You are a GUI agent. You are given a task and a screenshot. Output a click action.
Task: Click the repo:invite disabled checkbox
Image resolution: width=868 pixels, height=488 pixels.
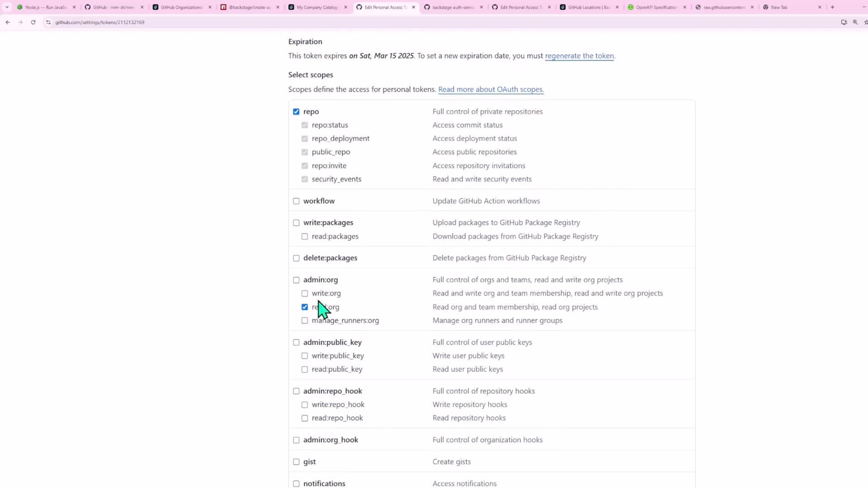[x=305, y=166]
